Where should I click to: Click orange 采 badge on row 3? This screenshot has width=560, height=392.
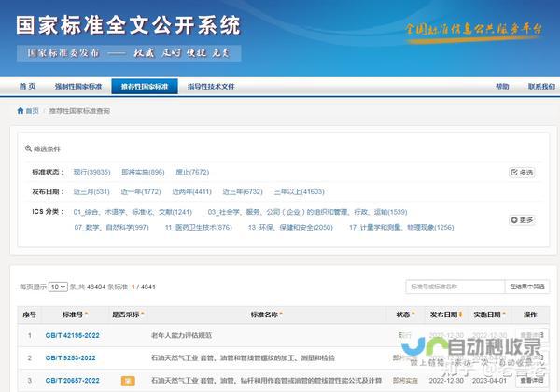pyautogui.click(x=128, y=381)
